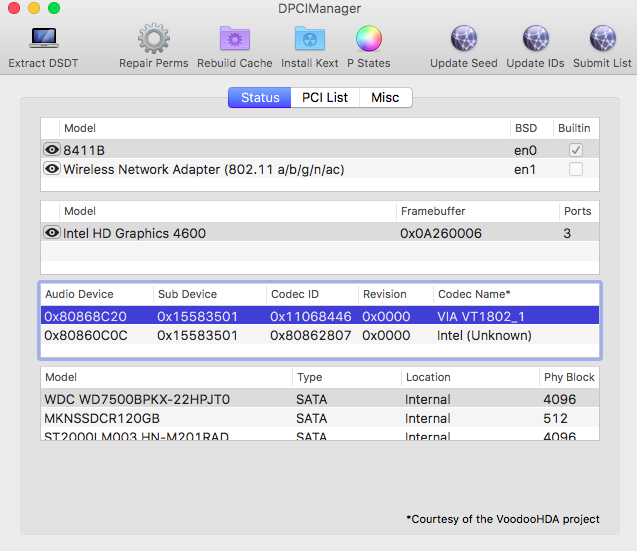The height and width of the screenshot is (551, 637).
Task: Click eye icon next to 8411B
Action: tap(52, 149)
